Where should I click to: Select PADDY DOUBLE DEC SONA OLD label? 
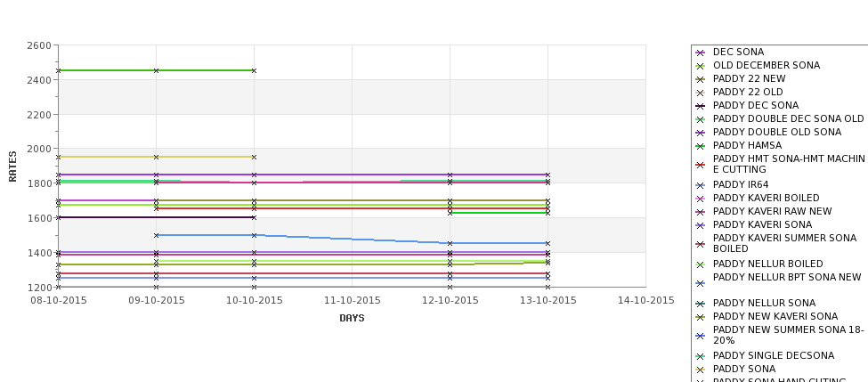point(788,118)
